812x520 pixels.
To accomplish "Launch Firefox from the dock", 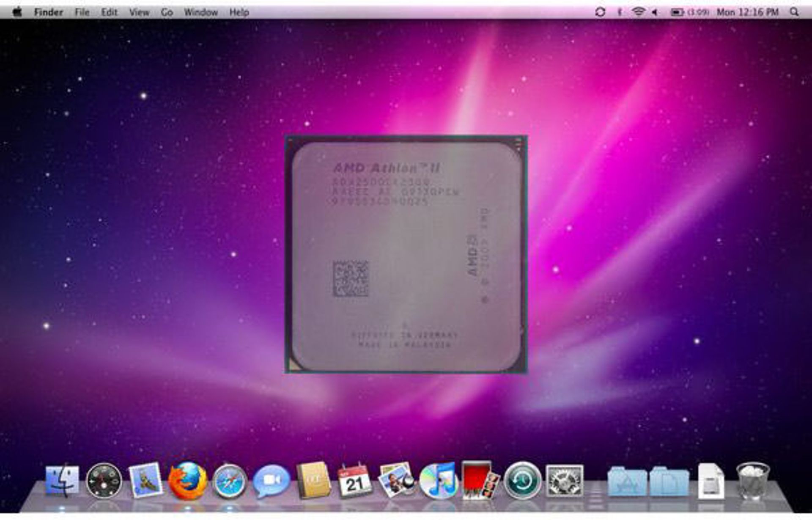I will [x=188, y=481].
